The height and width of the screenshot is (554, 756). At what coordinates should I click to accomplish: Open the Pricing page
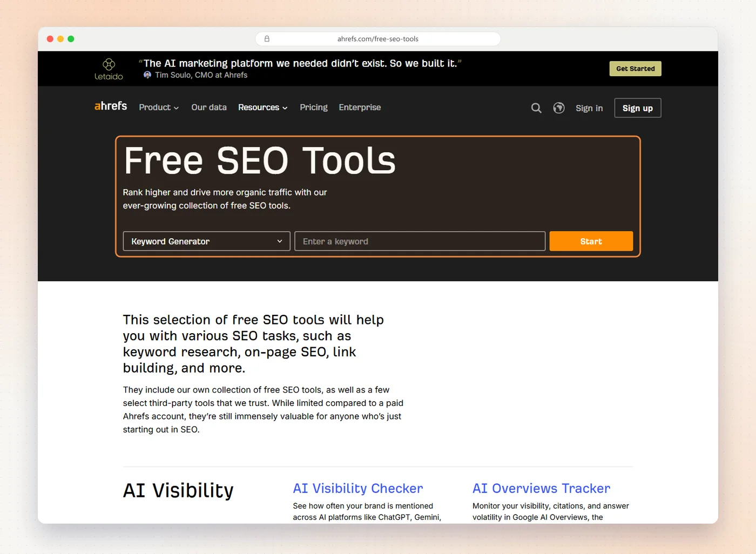314,107
